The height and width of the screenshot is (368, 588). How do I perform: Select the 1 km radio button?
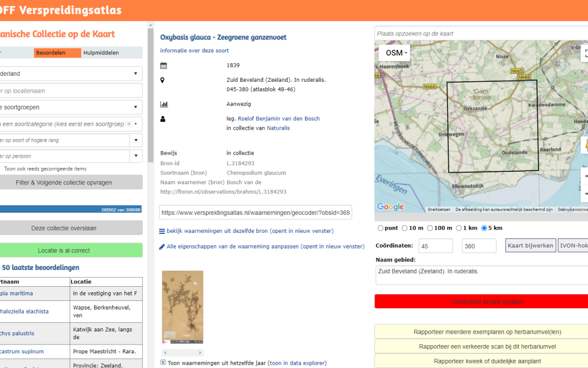(458, 228)
